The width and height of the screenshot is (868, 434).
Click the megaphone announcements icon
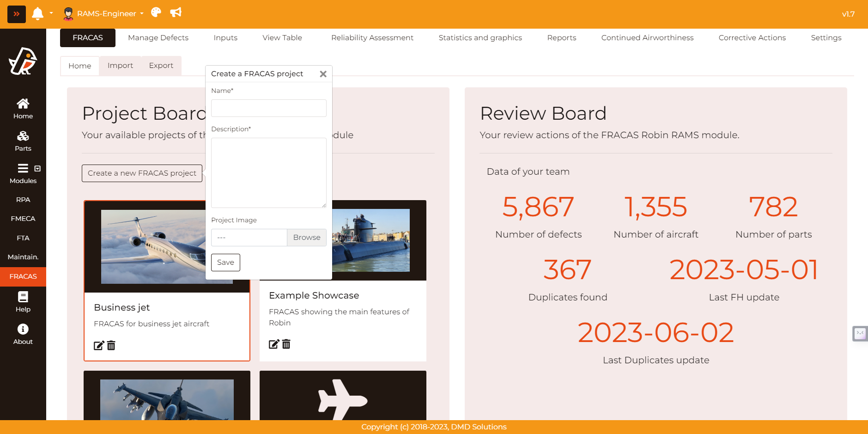pos(176,12)
